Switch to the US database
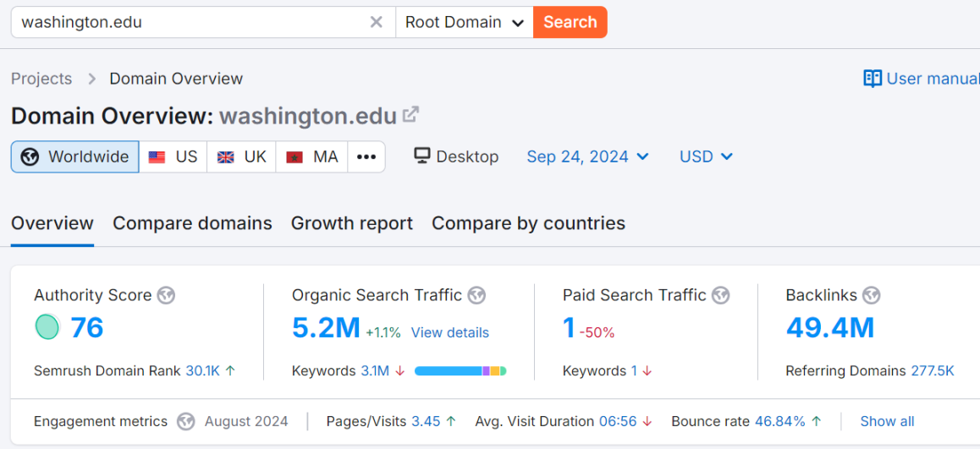 [173, 156]
